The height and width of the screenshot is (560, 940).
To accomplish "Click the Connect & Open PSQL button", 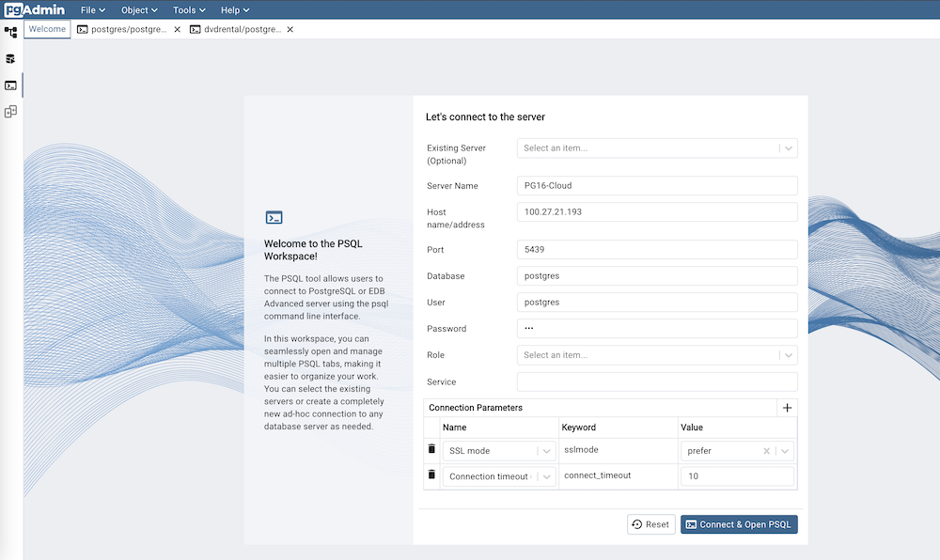I will 739,523.
